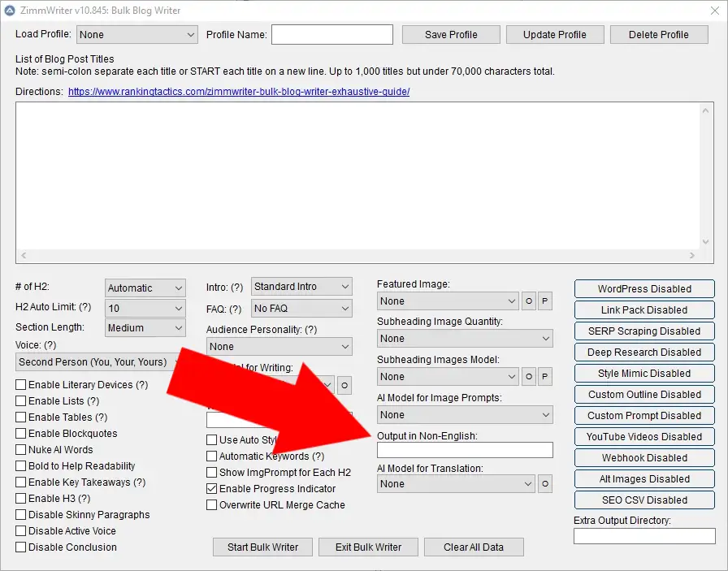Click the P button beside Featured Image
This screenshot has height=571, width=728.
coord(545,301)
